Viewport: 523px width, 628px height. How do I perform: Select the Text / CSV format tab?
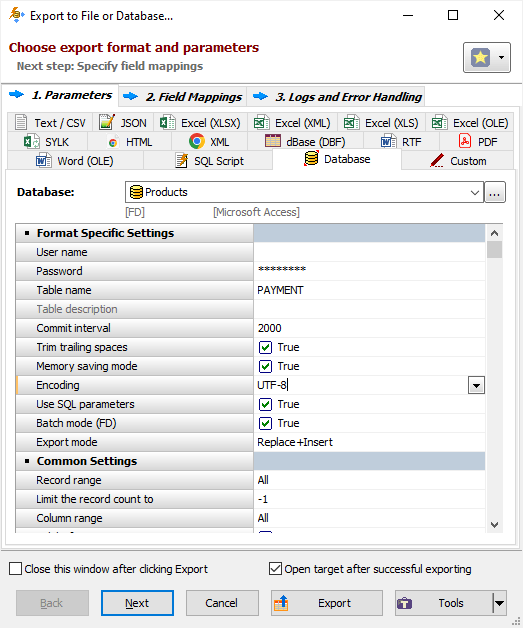pyautogui.click(x=50, y=123)
